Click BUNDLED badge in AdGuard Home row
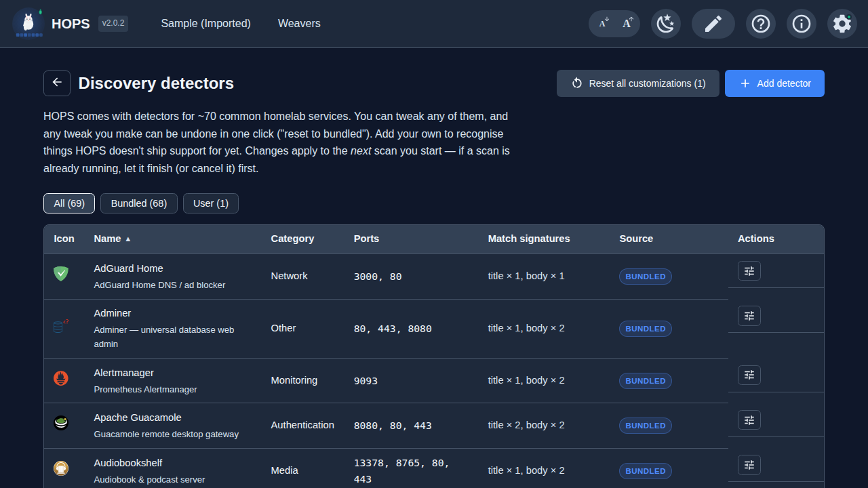The width and height of the screenshot is (868, 488). [x=646, y=277]
